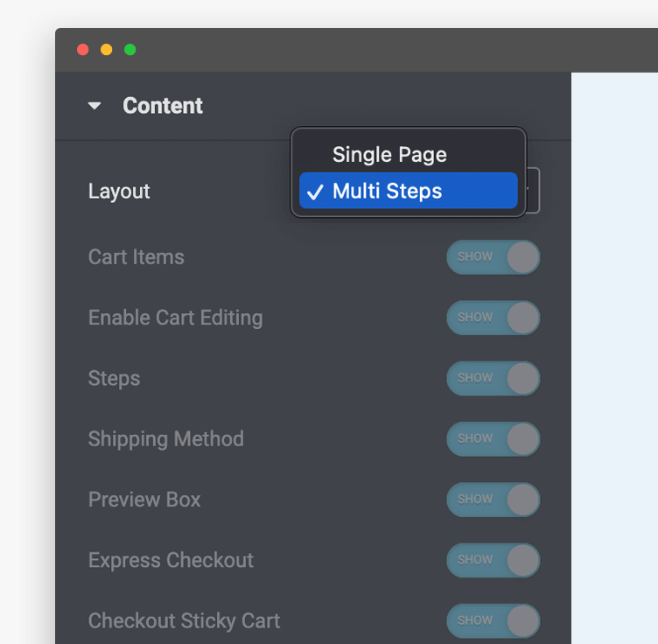Toggle the Checkout Sticky Cart switch
The width and height of the screenshot is (658, 644).
click(x=493, y=621)
